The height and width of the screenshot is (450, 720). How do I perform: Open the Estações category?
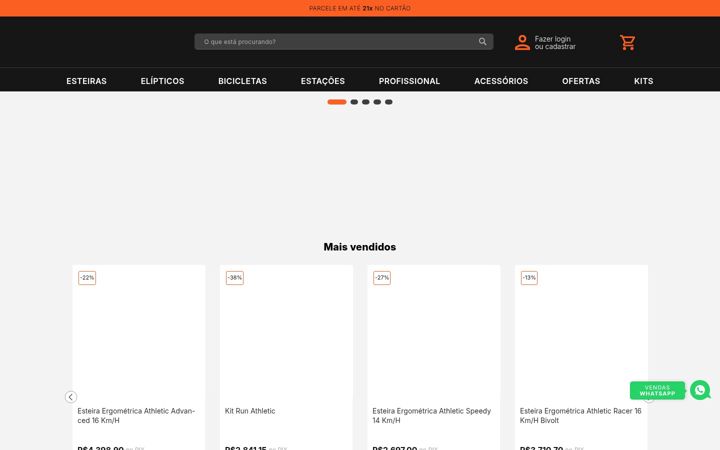323,81
